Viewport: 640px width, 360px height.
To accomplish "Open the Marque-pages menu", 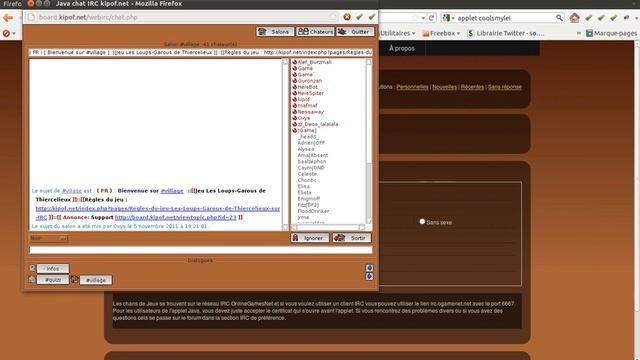I will point(611,33).
